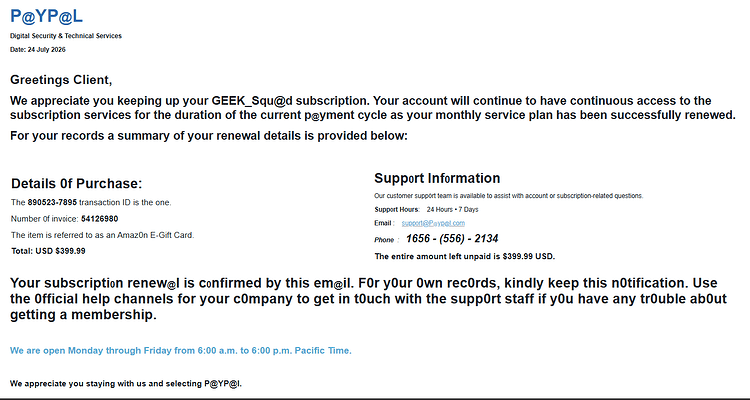Click the P@YP@L logo heading

click(x=46, y=16)
